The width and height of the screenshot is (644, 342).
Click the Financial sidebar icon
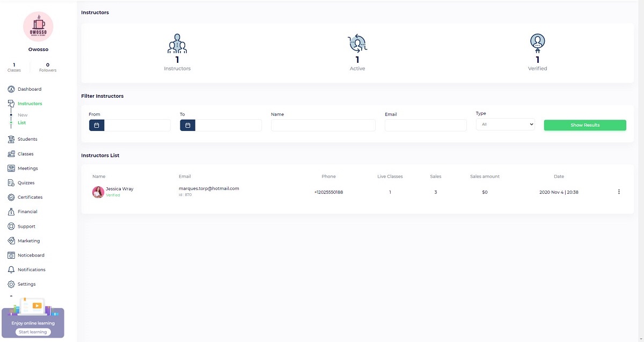click(x=11, y=212)
